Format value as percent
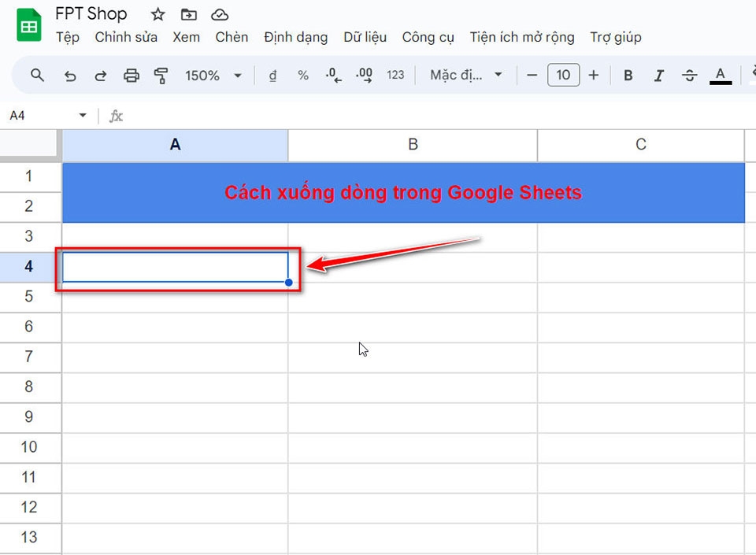 click(302, 75)
